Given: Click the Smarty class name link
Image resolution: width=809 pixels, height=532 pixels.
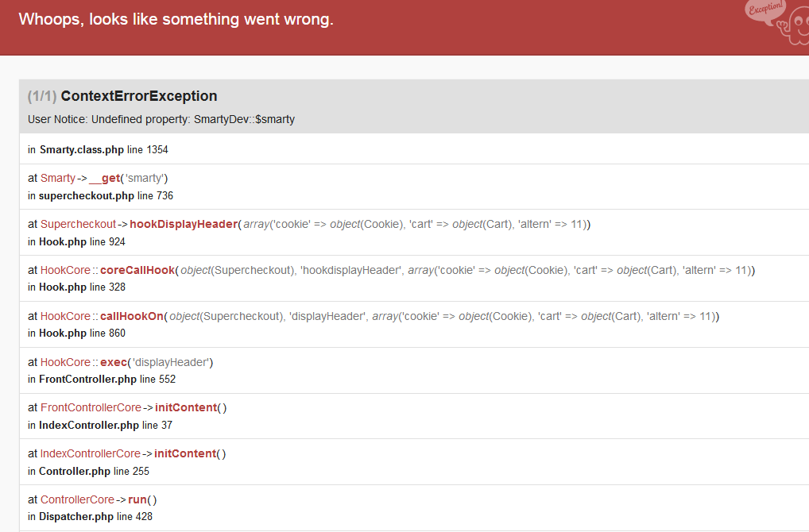Looking at the screenshot, I should point(58,178).
